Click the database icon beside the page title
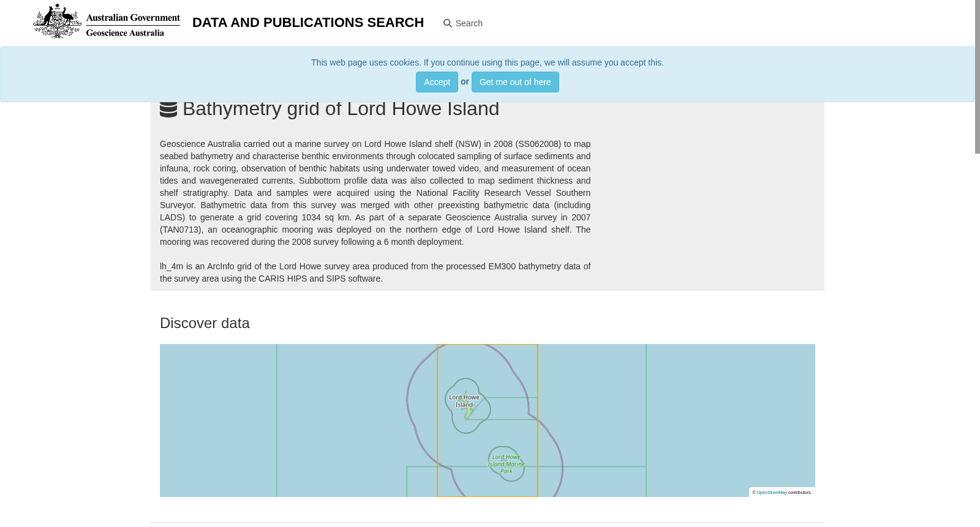 point(168,108)
